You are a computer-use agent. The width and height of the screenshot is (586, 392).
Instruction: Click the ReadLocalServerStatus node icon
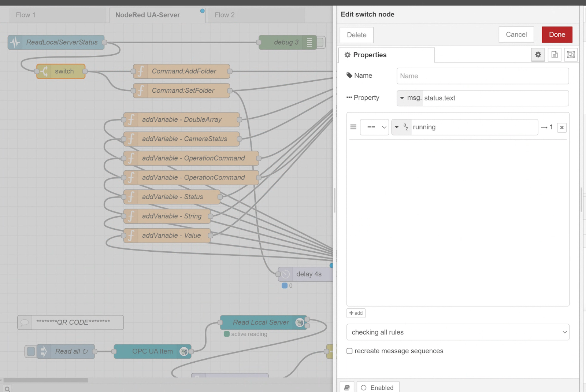point(15,42)
